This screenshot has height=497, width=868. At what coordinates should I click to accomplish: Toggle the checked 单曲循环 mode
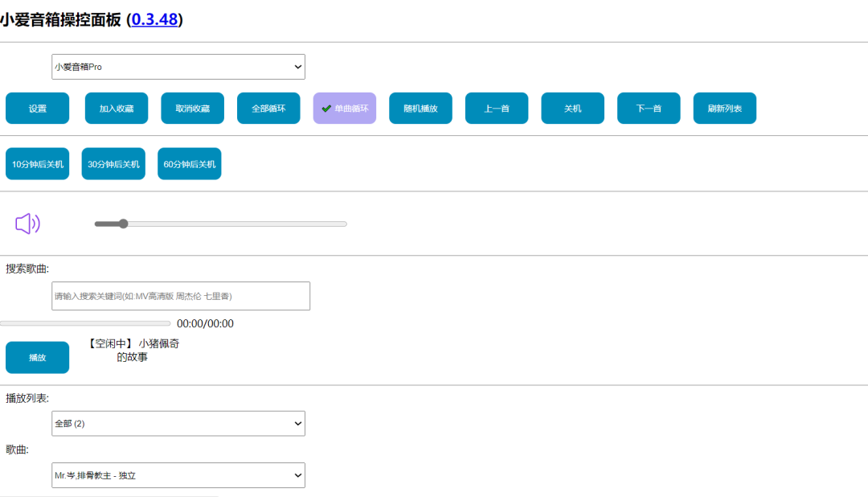345,108
